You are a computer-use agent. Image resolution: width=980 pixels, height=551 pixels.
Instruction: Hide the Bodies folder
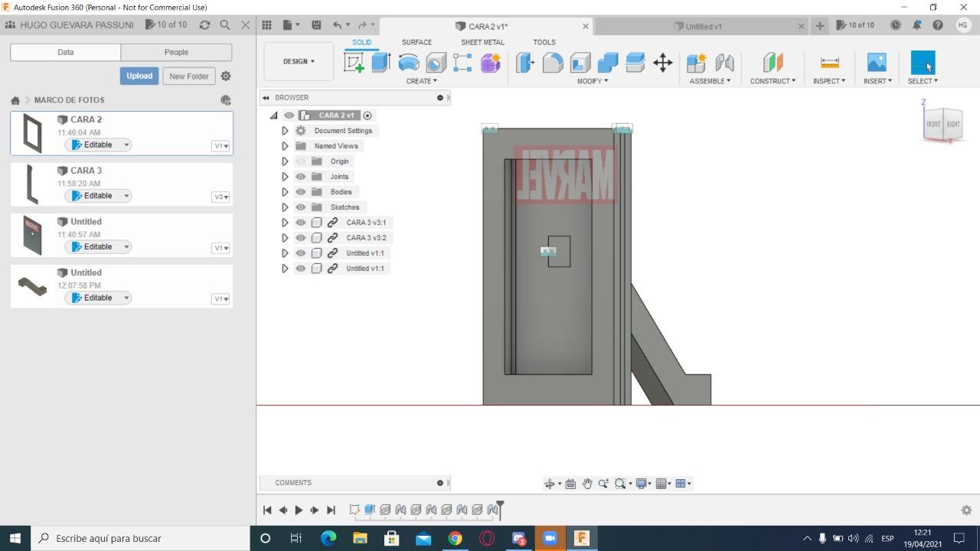[301, 192]
